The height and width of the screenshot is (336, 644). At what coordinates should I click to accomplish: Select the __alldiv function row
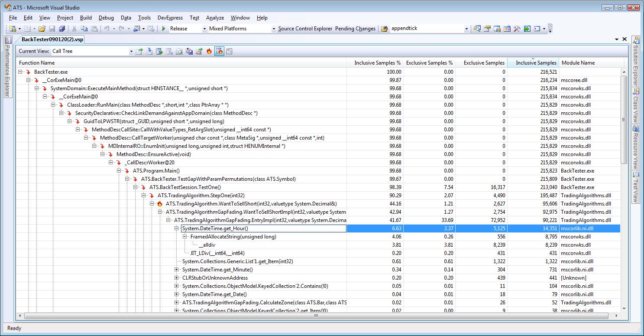[318, 245]
